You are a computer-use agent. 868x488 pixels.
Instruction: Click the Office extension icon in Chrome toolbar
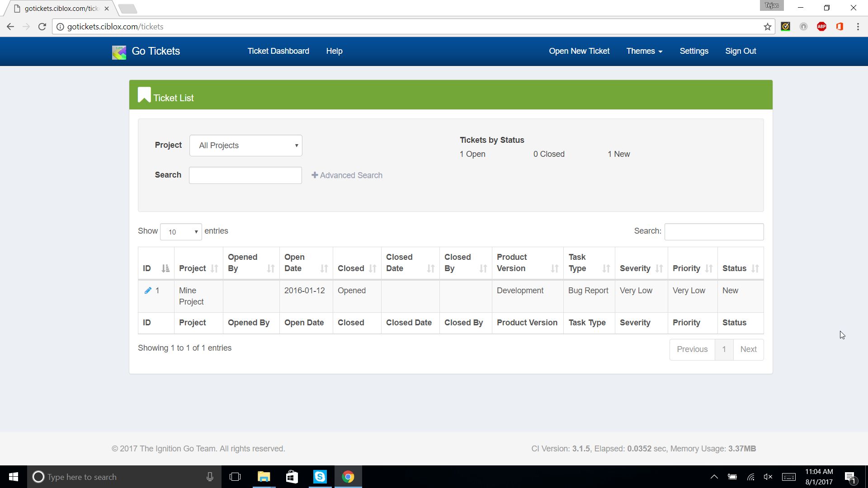click(x=840, y=27)
